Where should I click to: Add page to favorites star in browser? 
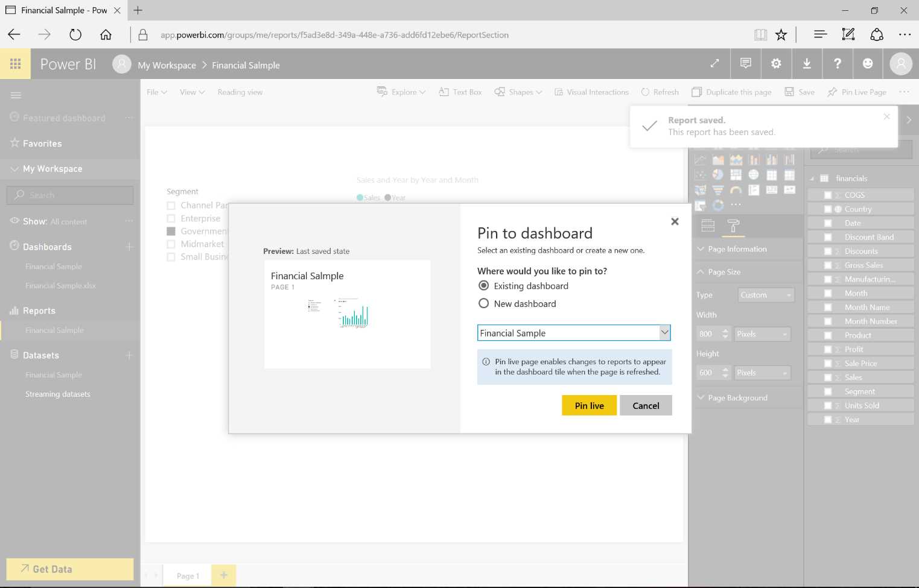(x=781, y=34)
